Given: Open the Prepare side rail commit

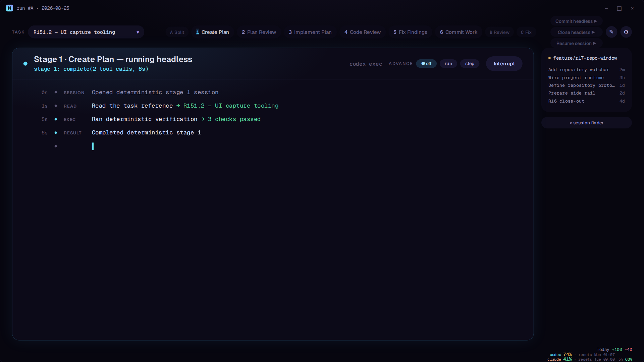Looking at the screenshot, I should point(586,93).
